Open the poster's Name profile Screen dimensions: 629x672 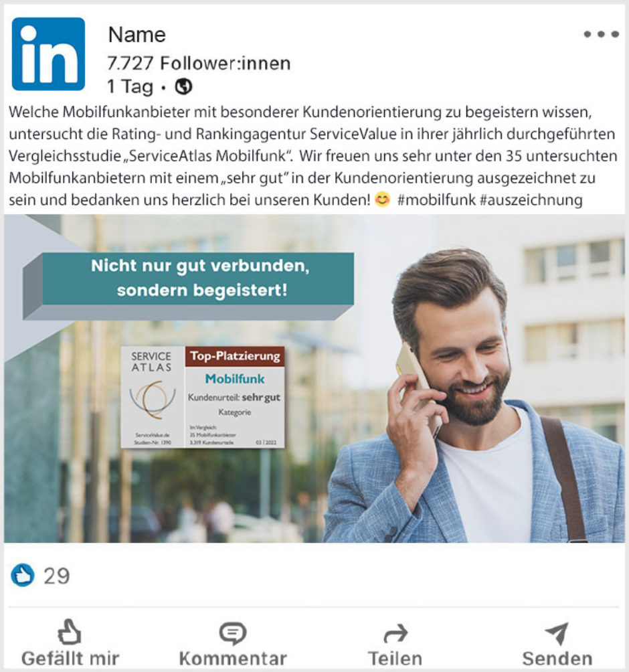[137, 35]
